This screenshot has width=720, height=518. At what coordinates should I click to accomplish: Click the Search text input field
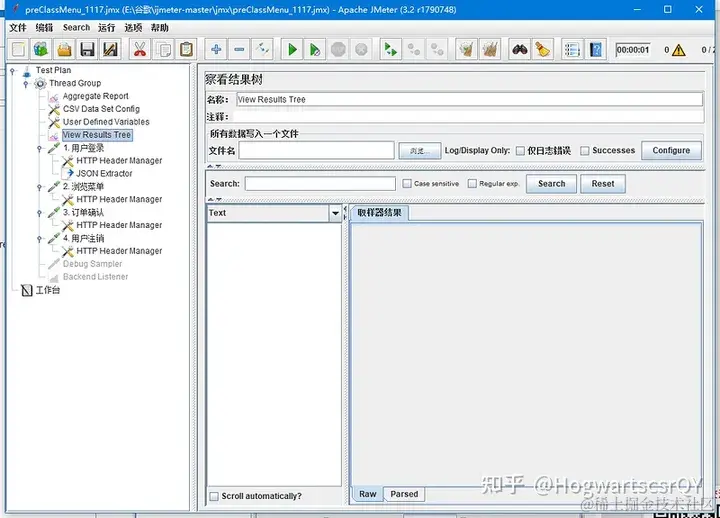(320, 184)
